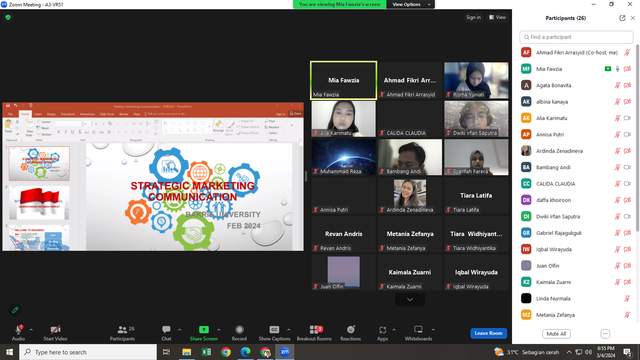Start recording with Record icon
640x360 pixels.
click(x=239, y=329)
